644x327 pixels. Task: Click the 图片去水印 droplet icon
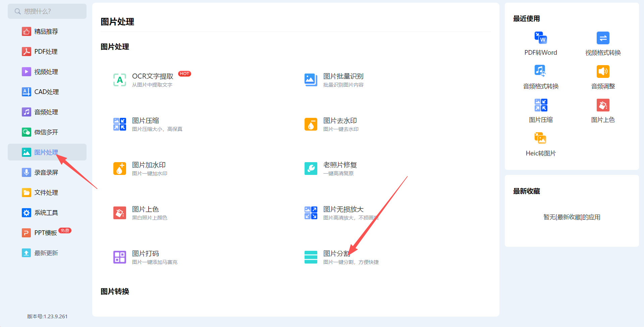point(311,124)
